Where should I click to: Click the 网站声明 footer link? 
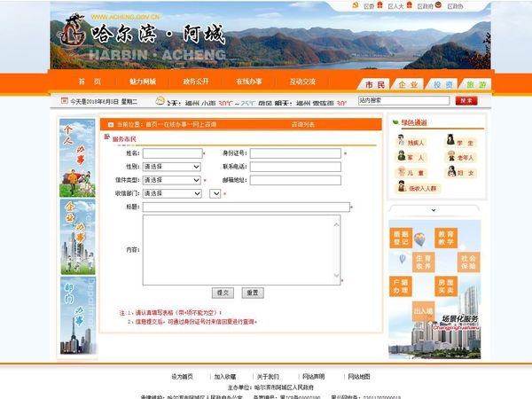click(314, 376)
